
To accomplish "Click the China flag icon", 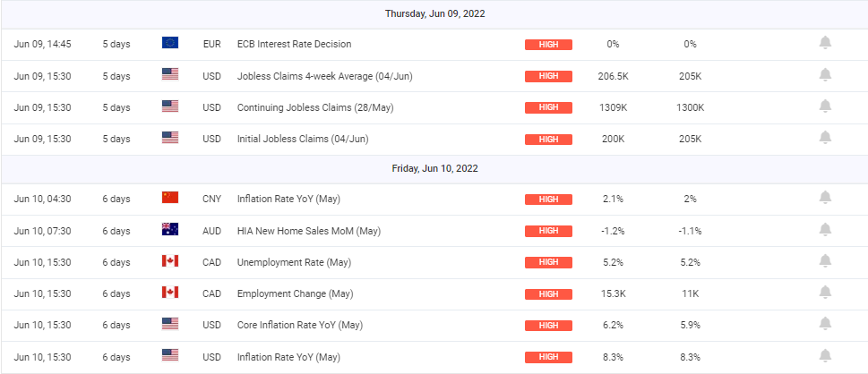I will tap(170, 198).
